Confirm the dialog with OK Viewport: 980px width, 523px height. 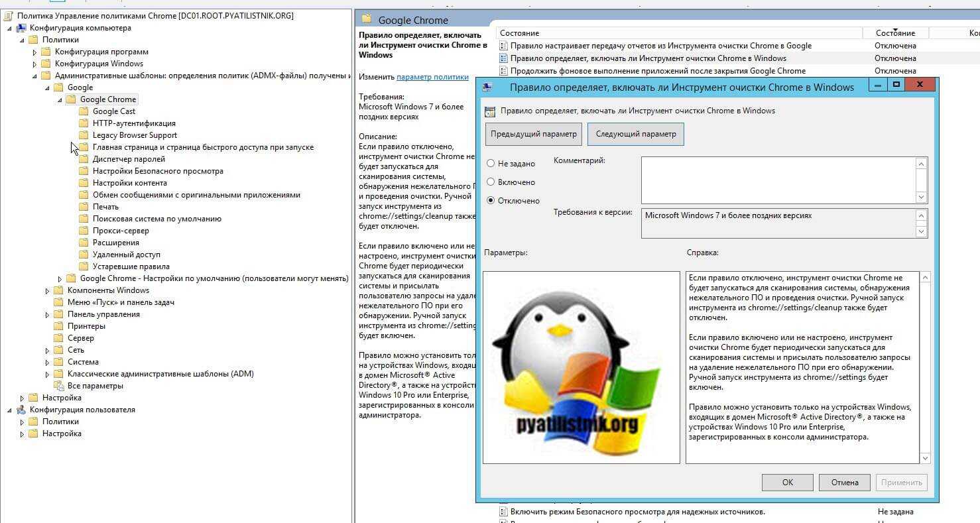[x=788, y=483]
